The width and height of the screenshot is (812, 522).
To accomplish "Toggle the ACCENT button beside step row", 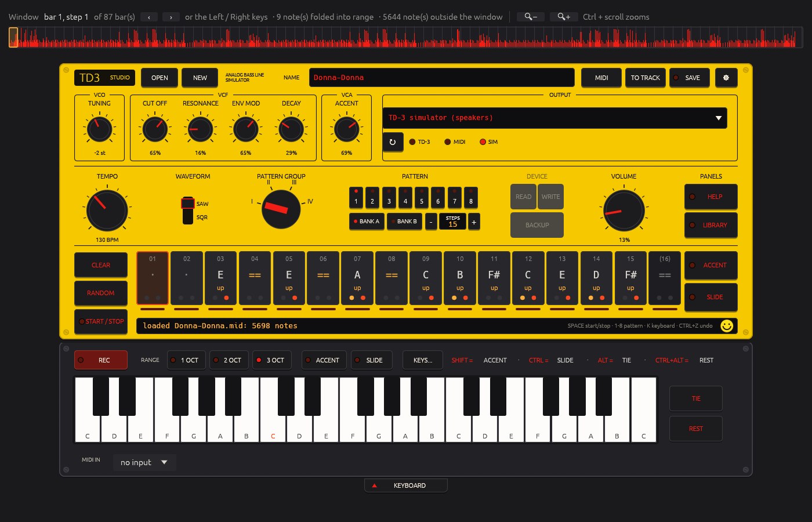I will [x=710, y=265].
